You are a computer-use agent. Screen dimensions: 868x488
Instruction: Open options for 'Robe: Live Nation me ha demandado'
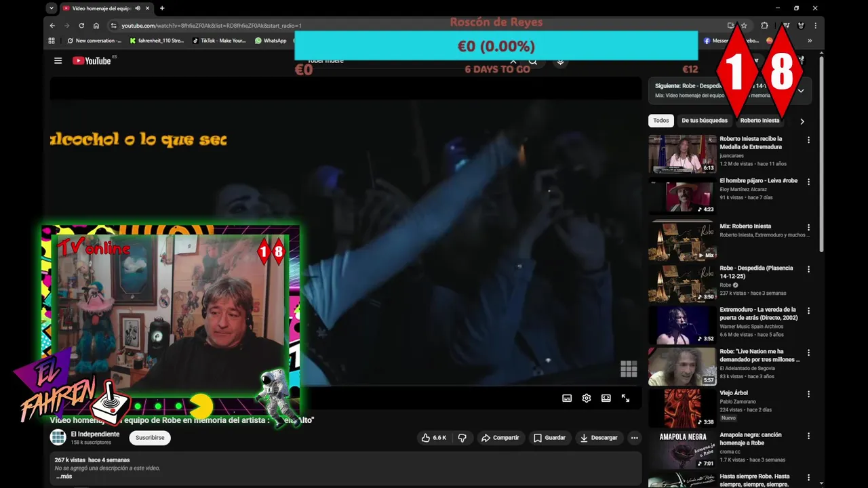click(808, 352)
